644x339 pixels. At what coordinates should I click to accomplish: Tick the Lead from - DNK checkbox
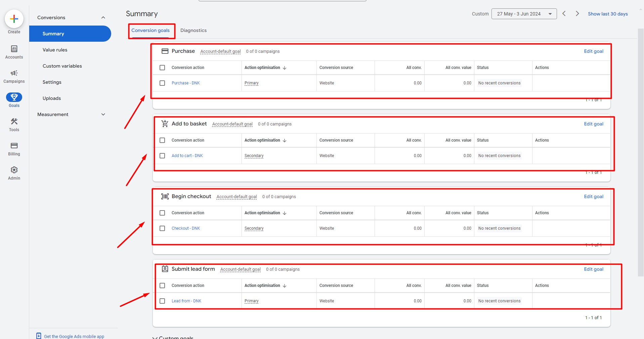coord(162,301)
